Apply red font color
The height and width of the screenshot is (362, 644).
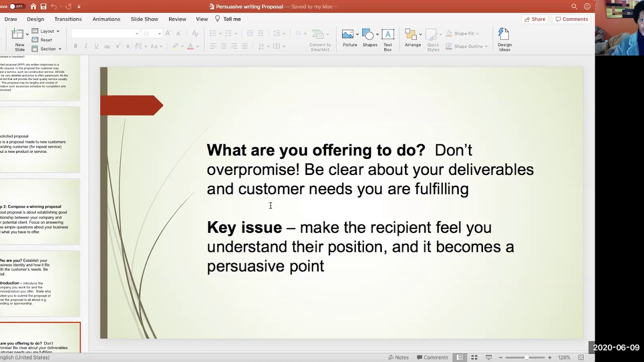coord(190,46)
